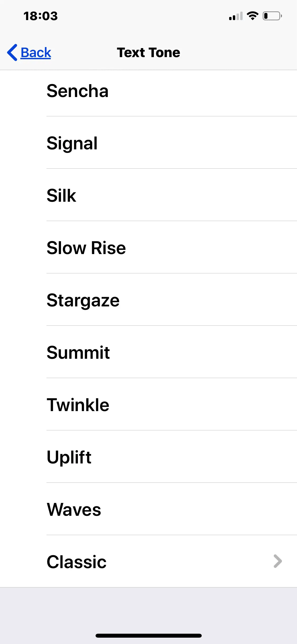
Task: Tap the blue back chevron icon
Action: click(x=12, y=52)
